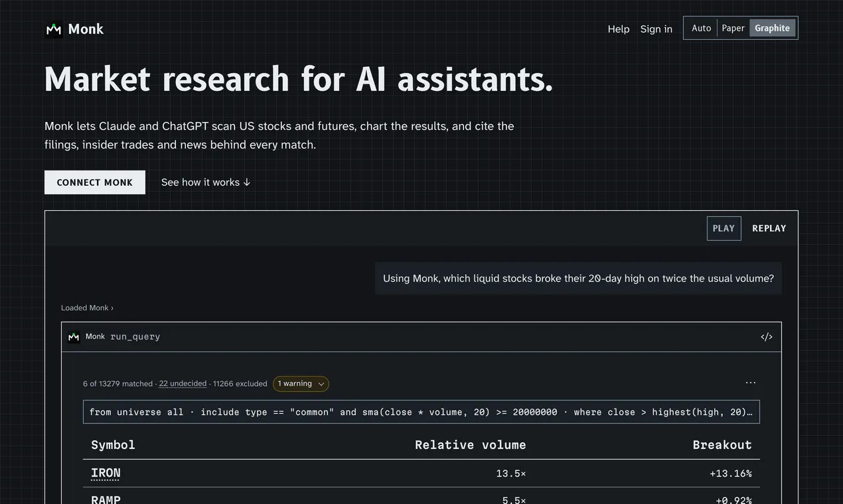Click the Symbol column header

113,445
